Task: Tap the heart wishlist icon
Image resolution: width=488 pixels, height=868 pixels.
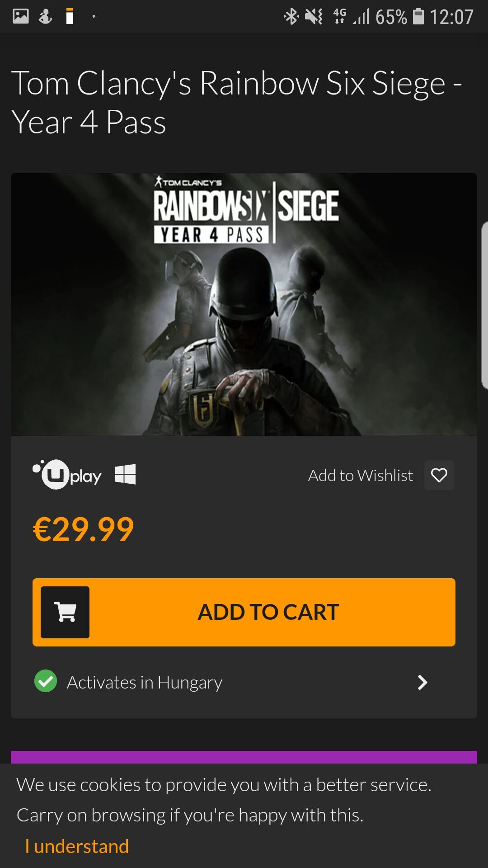Action: [x=439, y=475]
